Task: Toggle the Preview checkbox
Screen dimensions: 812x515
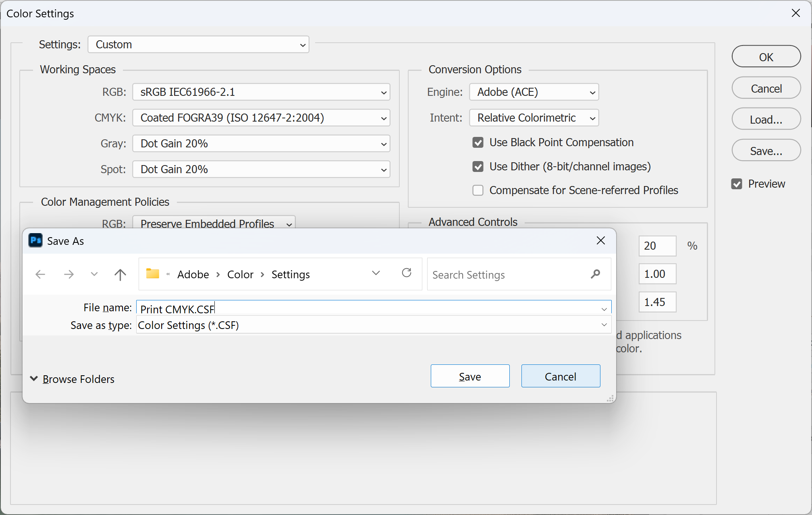Action: [x=737, y=184]
